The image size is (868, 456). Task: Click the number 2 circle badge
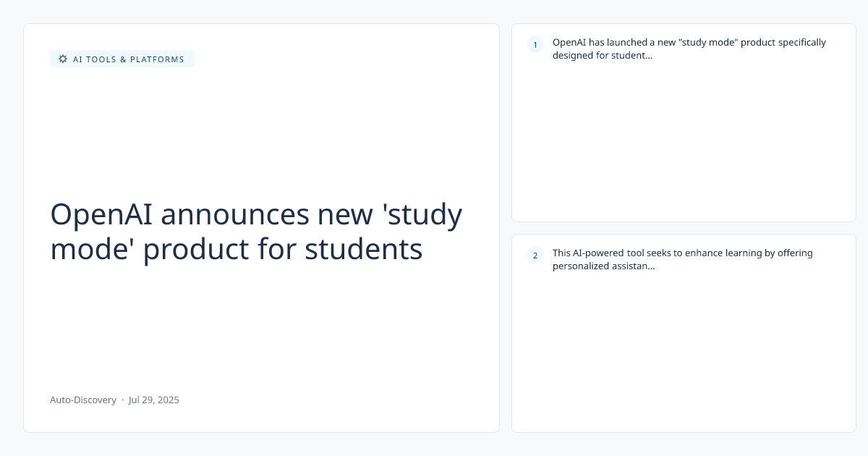[x=535, y=255]
